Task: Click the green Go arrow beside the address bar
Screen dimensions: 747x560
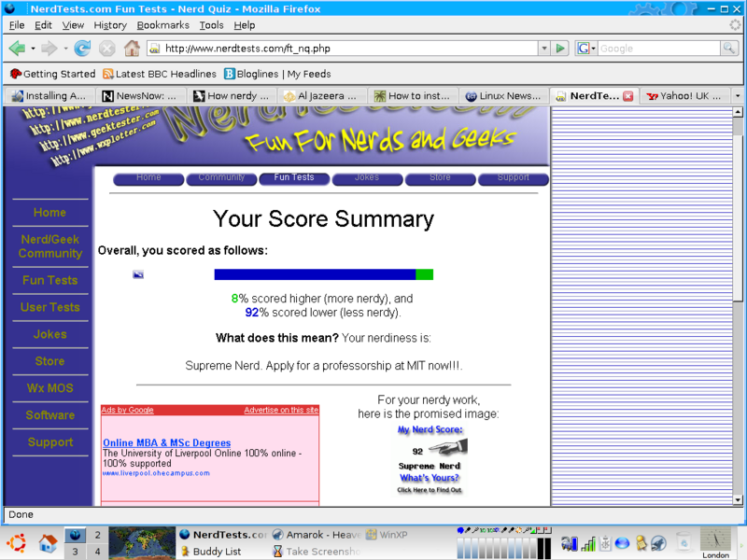Action: coord(560,49)
